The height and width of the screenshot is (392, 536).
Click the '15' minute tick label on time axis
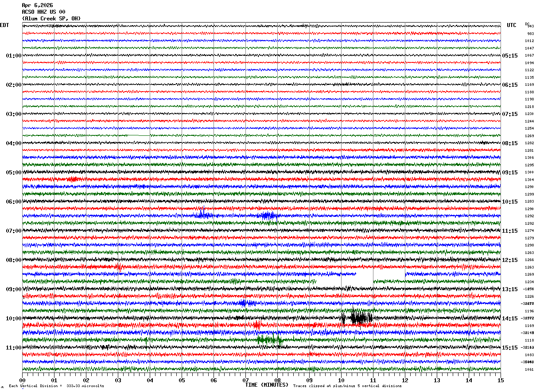501,380
